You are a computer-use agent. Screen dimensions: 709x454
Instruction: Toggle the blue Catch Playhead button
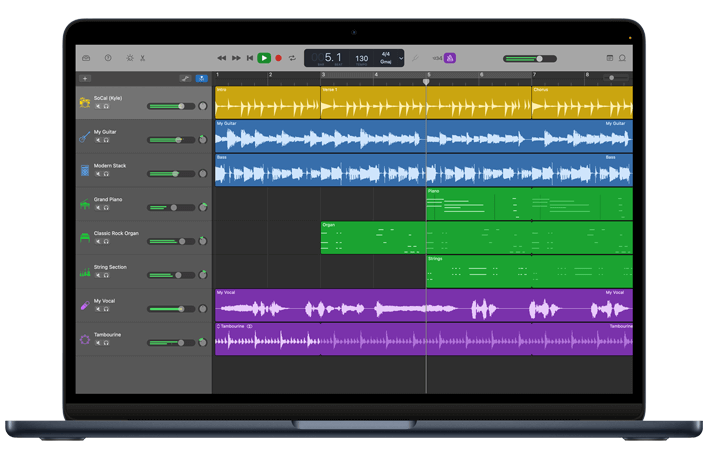click(x=202, y=79)
